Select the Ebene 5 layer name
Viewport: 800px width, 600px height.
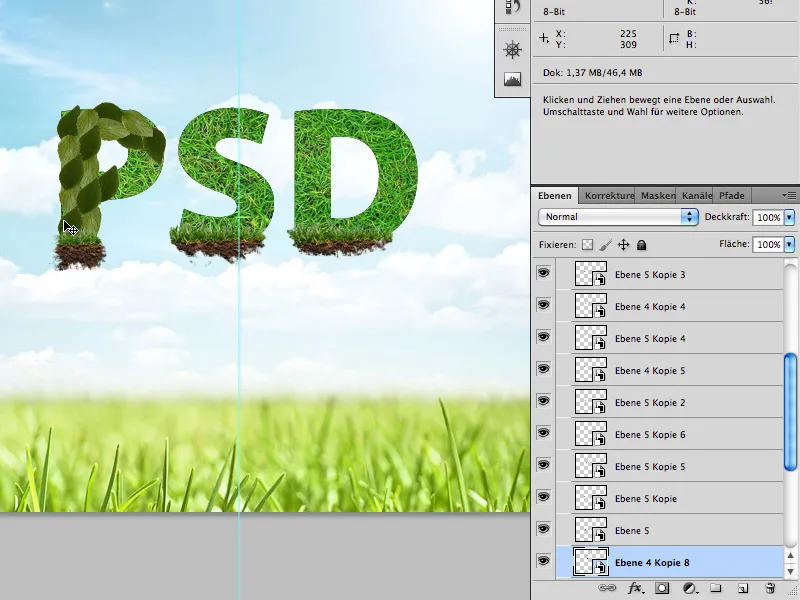click(632, 531)
